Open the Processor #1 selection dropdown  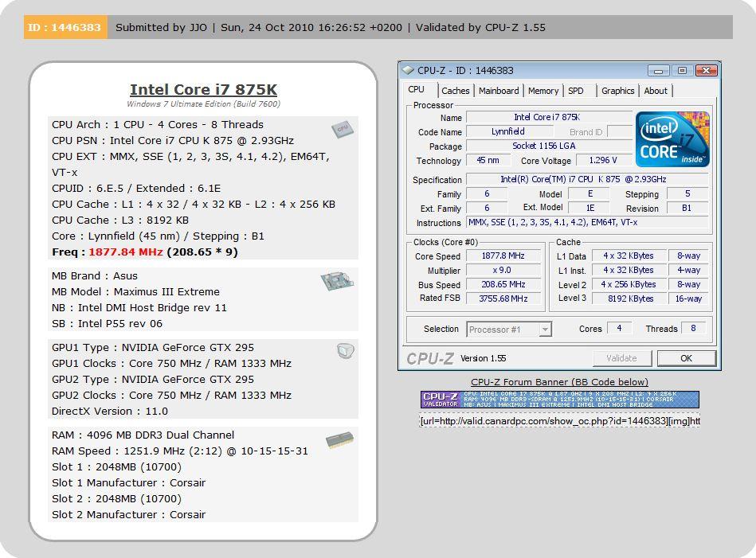[x=545, y=330]
